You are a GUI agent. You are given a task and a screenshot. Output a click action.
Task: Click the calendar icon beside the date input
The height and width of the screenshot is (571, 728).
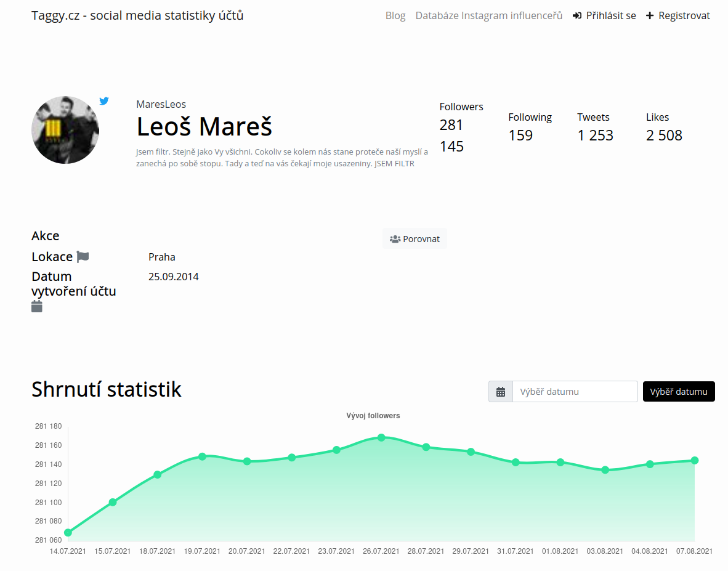pos(501,392)
